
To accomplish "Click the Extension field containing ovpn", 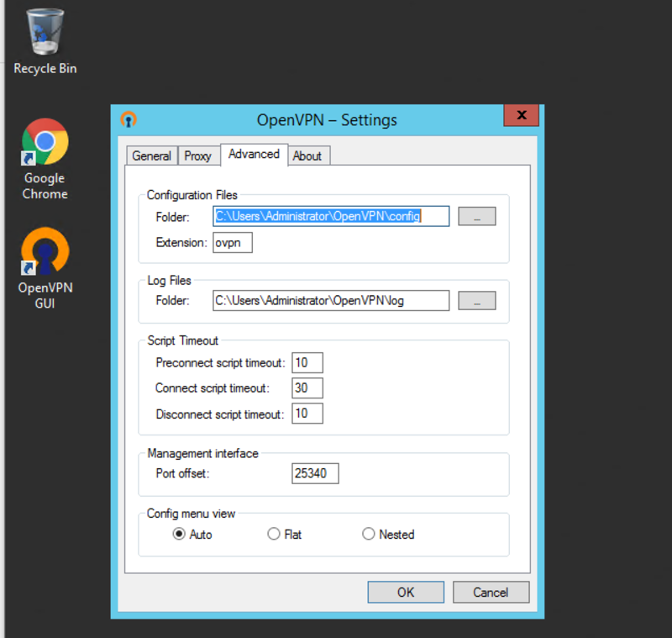I will click(x=233, y=243).
